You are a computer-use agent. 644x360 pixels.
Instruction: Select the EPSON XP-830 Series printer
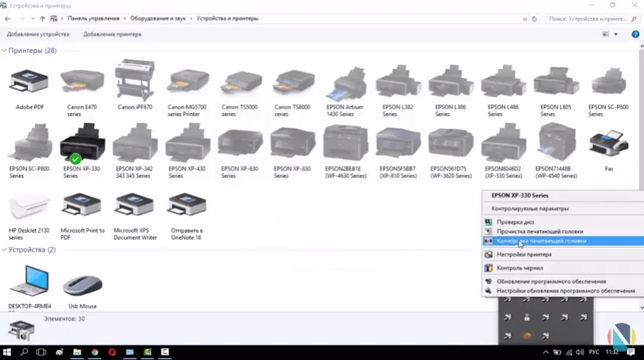pyautogui.click(x=293, y=142)
